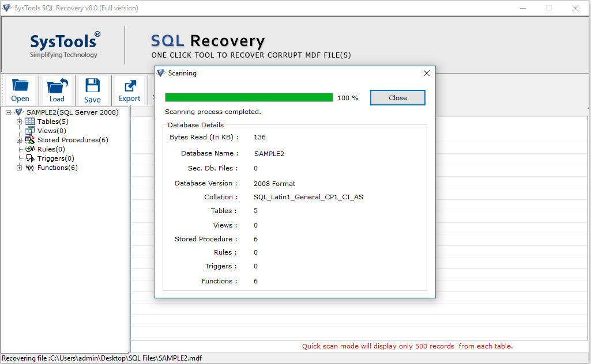Click the 'Functions :' label in dialog
Screen dimensions: 591x364
pyautogui.click(x=219, y=281)
